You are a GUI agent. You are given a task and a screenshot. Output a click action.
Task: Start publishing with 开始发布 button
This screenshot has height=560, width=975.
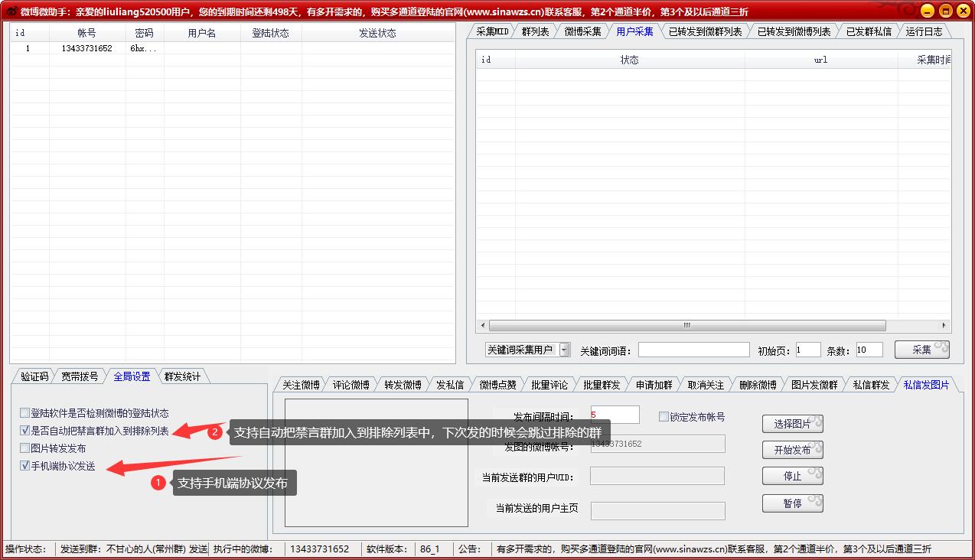[x=793, y=450]
